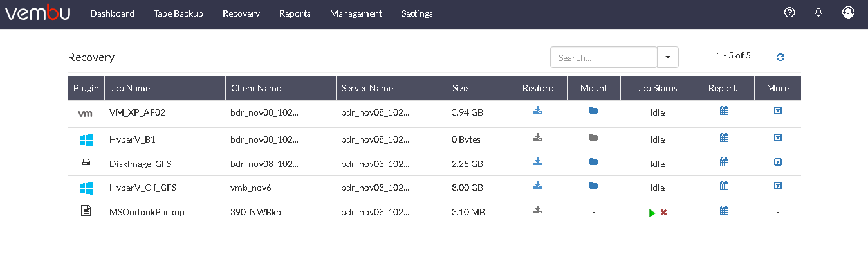Image resolution: width=868 pixels, height=264 pixels.
Task: Open the Dashboard menu
Action: click(112, 13)
